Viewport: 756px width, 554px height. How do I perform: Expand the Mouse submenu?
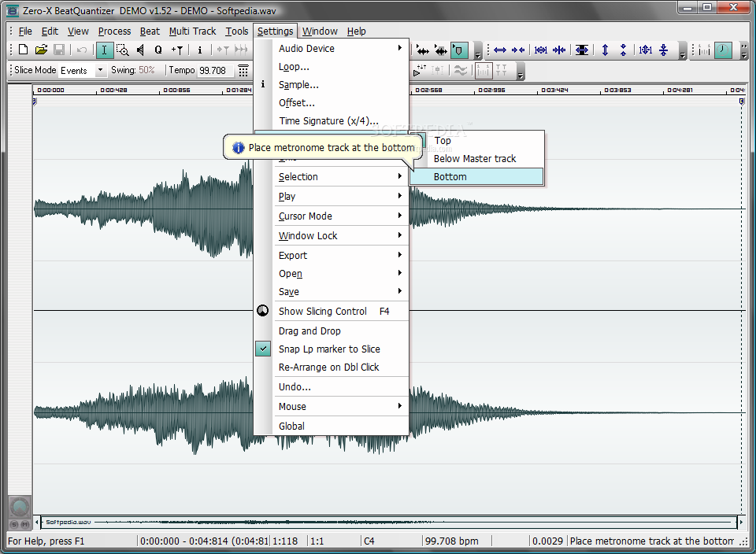332,407
